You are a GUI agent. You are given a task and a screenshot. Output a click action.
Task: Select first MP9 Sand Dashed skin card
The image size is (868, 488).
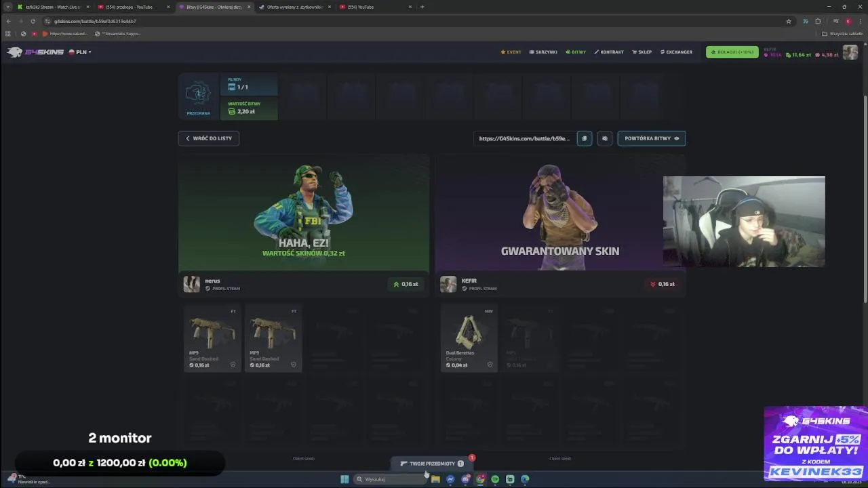[x=212, y=338]
